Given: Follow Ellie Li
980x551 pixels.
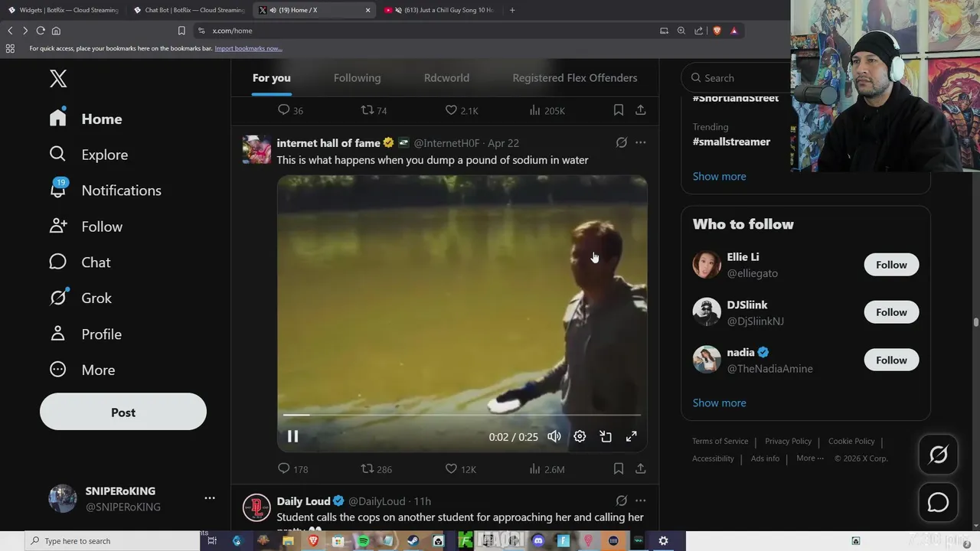Looking at the screenshot, I should coord(891,265).
